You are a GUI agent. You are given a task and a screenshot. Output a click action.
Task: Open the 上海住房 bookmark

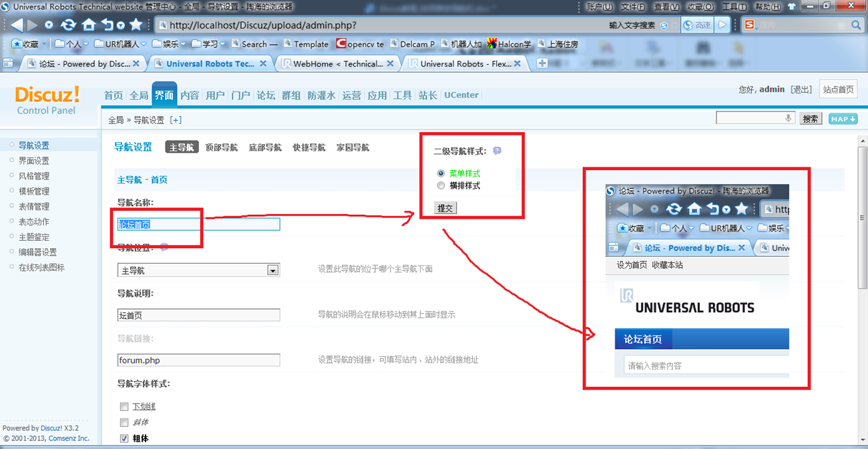pos(558,44)
